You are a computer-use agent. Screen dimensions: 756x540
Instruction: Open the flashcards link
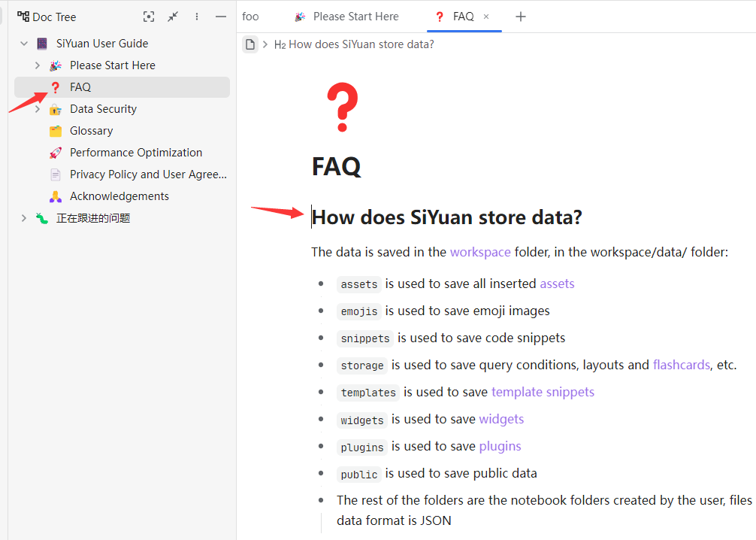[x=682, y=364]
